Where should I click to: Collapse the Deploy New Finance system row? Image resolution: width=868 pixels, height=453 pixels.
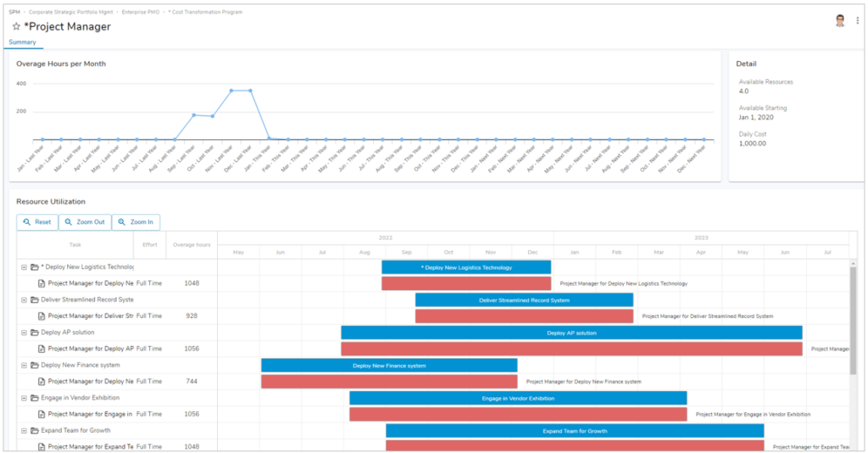(24, 366)
